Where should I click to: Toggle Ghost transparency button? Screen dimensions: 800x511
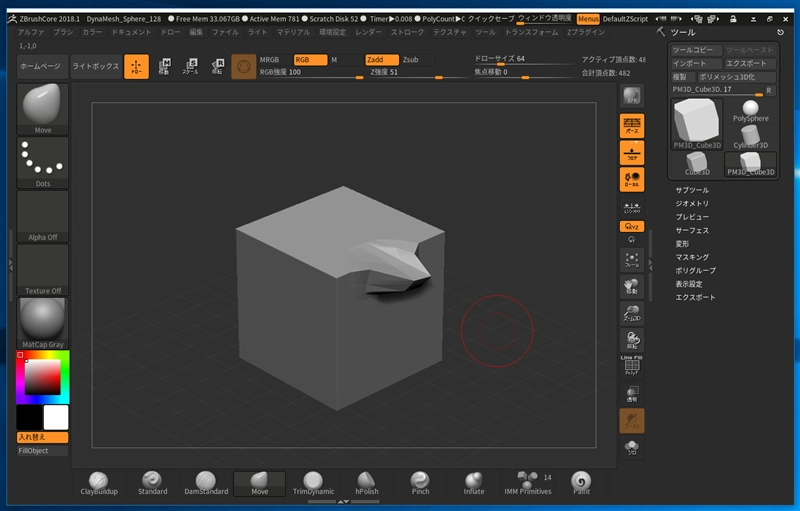(x=632, y=421)
